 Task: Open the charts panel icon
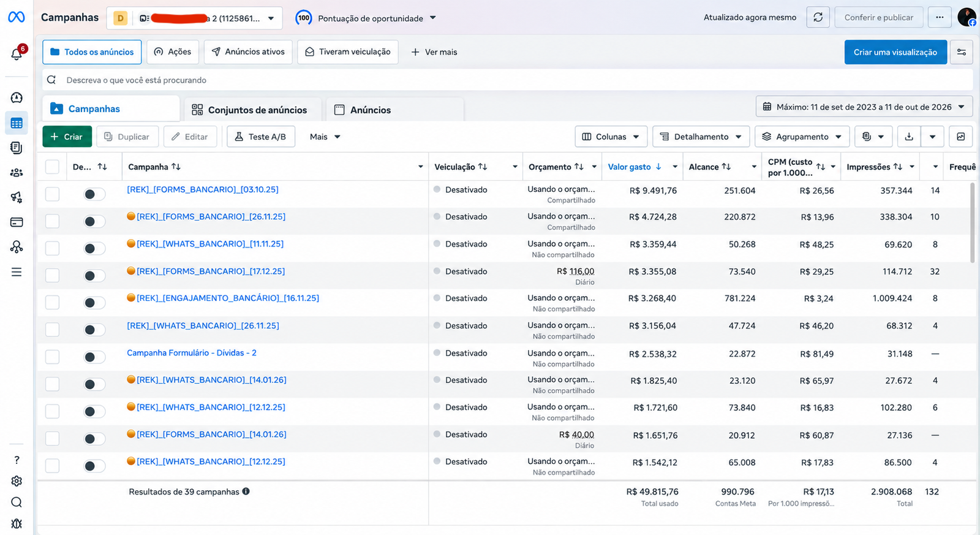961,137
